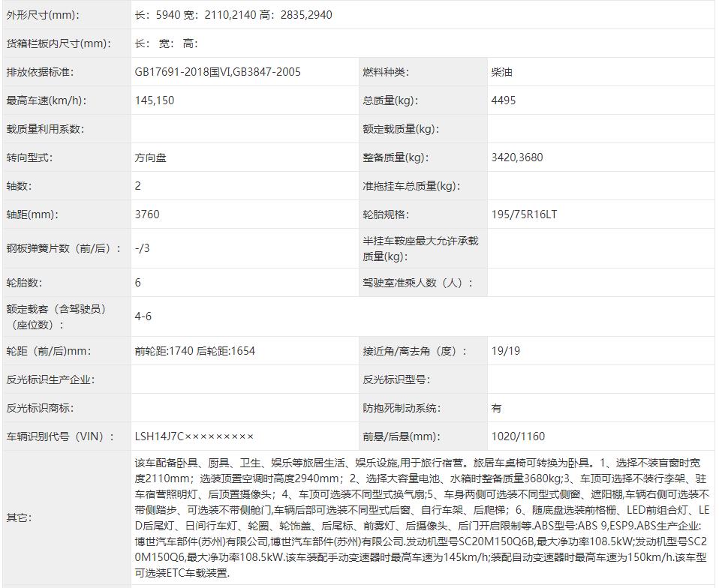Click the 载质量利用系数 label

pyautogui.click(x=45, y=129)
